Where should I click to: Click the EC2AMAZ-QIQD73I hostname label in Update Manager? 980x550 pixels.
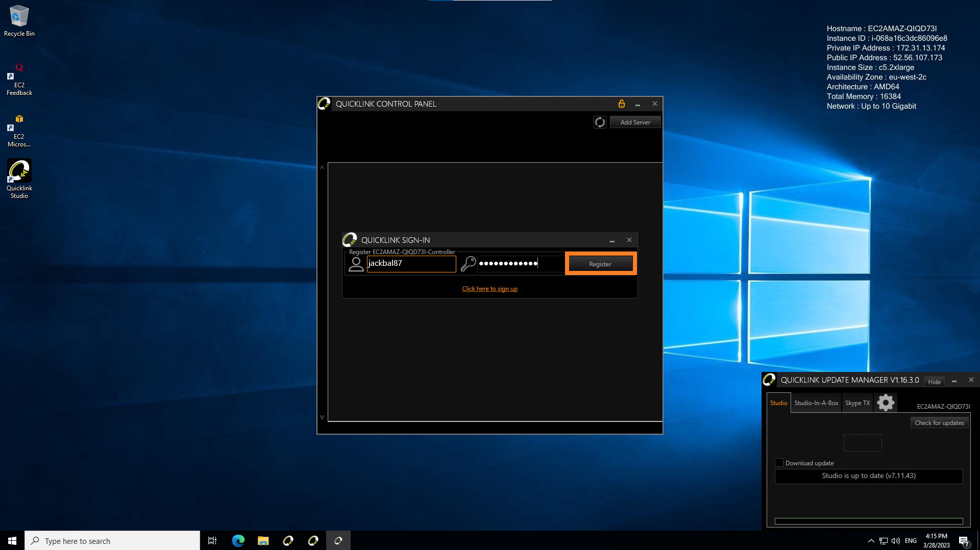(x=943, y=407)
